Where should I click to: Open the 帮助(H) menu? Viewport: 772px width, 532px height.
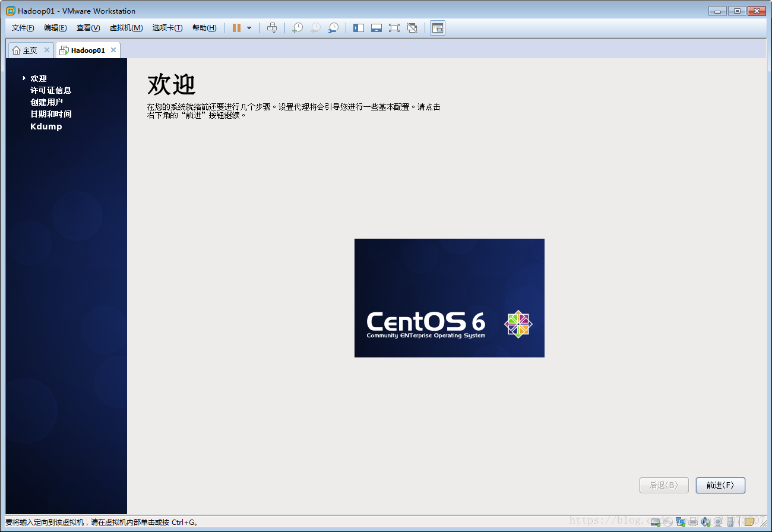[204, 28]
